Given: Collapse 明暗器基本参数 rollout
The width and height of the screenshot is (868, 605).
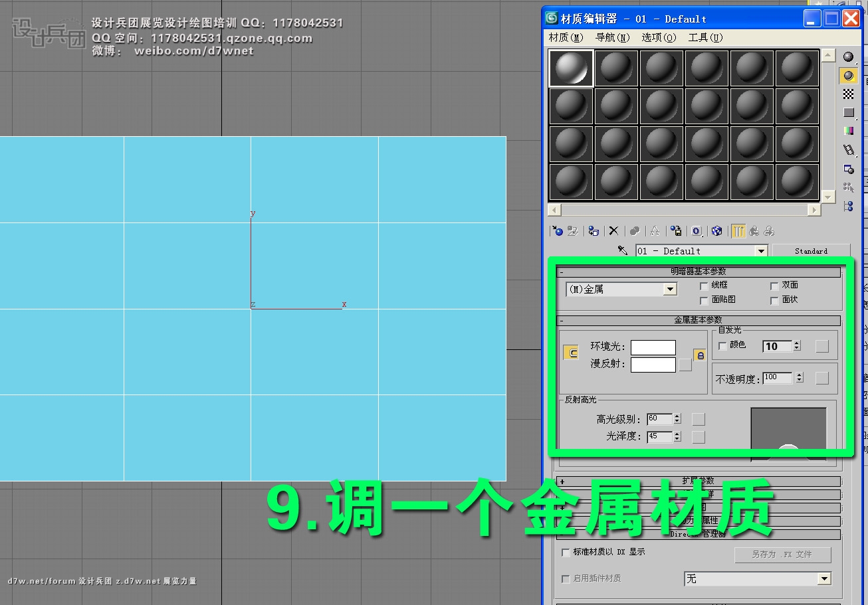Looking at the screenshot, I should coord(699,272).
